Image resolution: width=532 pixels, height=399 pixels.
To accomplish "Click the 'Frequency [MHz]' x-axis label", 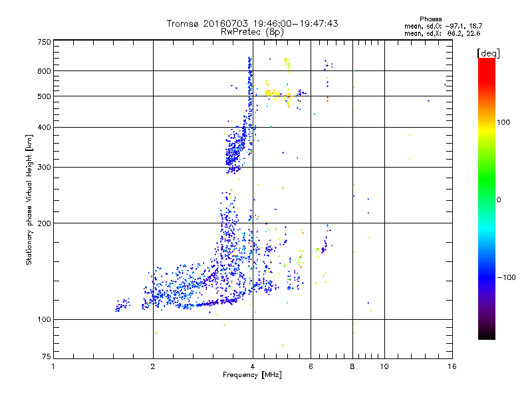I will [252, 375].
